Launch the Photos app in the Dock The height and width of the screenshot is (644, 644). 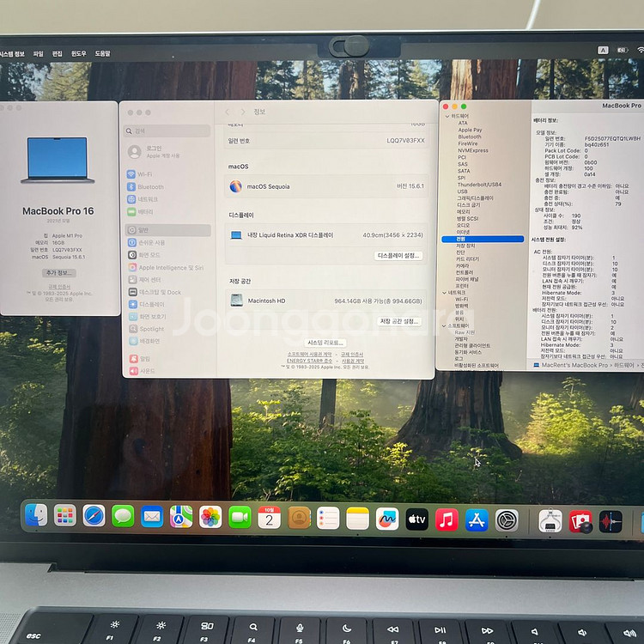click(x=210, y=517)
